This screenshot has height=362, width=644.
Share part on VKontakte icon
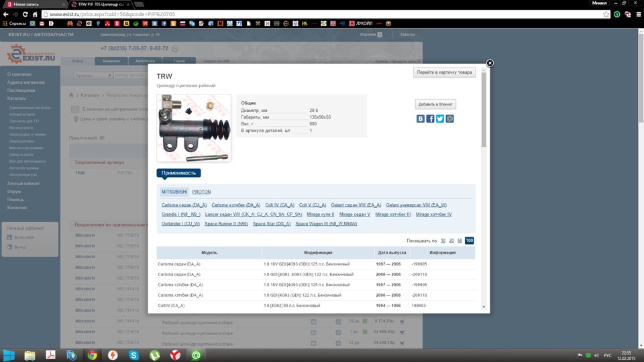coord(420,119)
